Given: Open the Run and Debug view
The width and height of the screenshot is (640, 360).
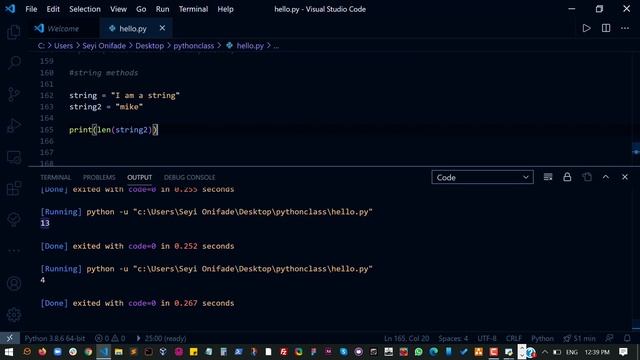Looking at the screenshot, I should click(14, 126).
